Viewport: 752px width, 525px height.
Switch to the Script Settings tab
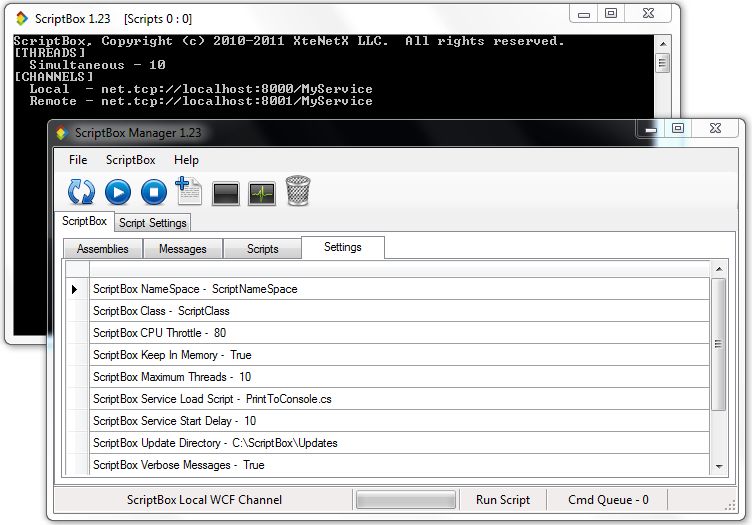[153, 223]
